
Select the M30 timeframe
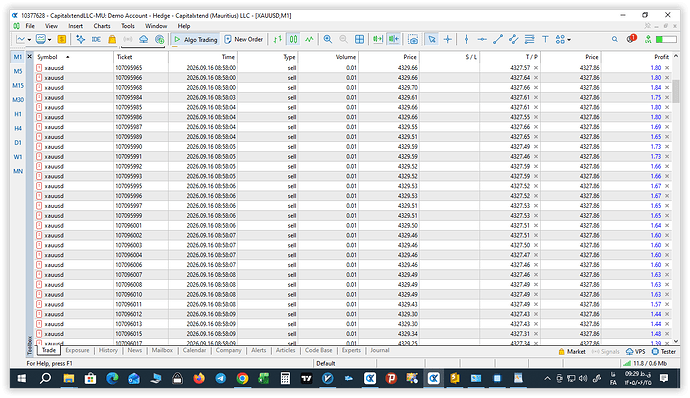pos(18,100)
